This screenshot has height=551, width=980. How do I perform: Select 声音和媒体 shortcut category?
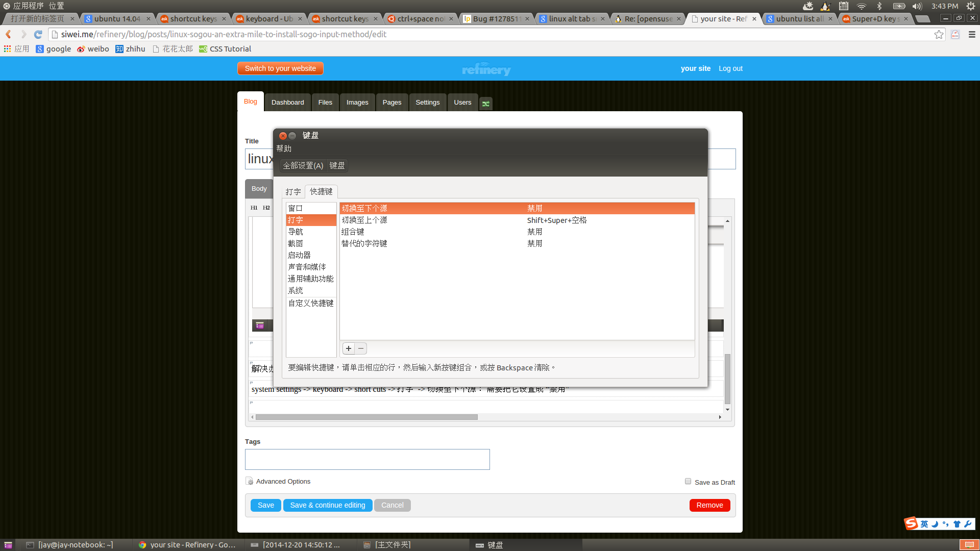point(307,267)
